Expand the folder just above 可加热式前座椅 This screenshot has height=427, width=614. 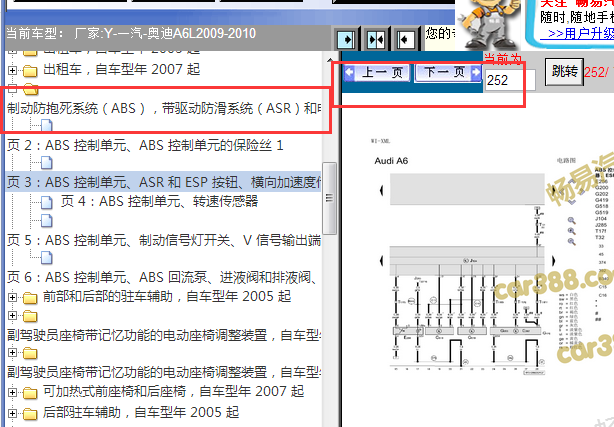[12, 353]
